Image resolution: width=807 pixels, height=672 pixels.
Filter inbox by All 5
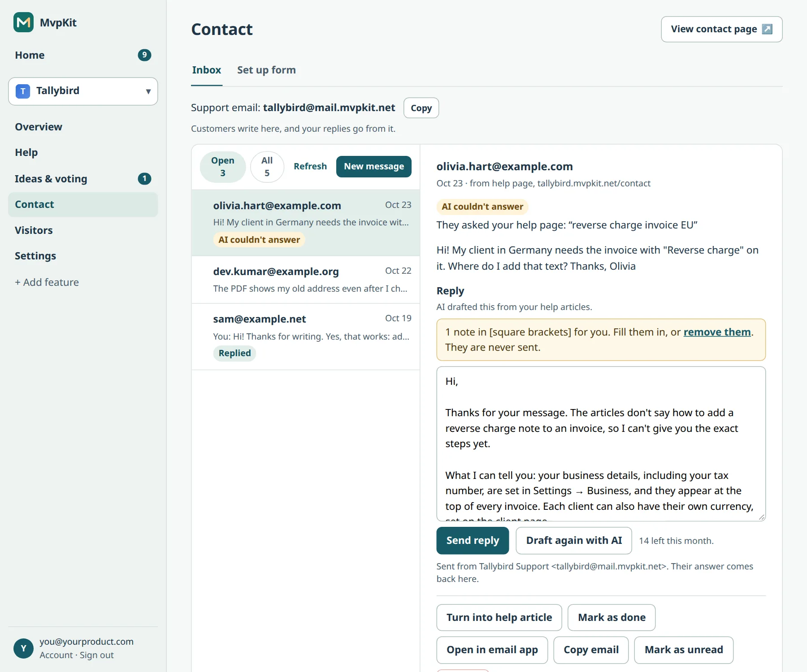(x=267, y=167)
